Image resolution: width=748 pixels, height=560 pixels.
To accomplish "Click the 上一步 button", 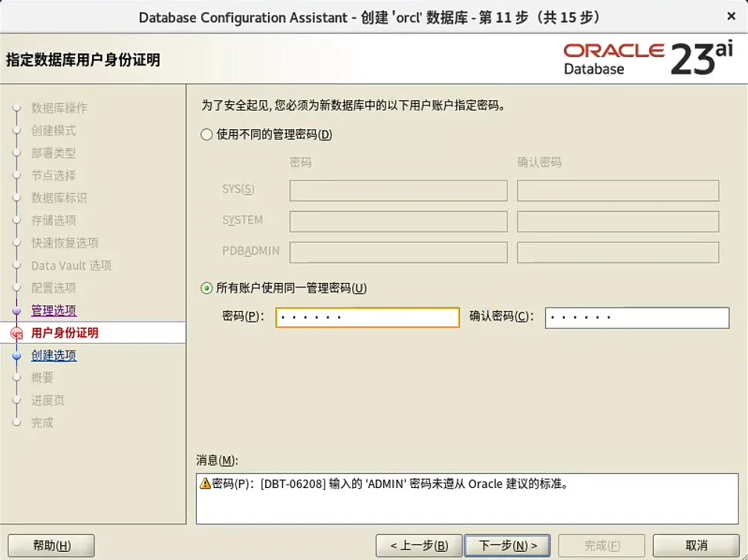I will coord(419,544).
